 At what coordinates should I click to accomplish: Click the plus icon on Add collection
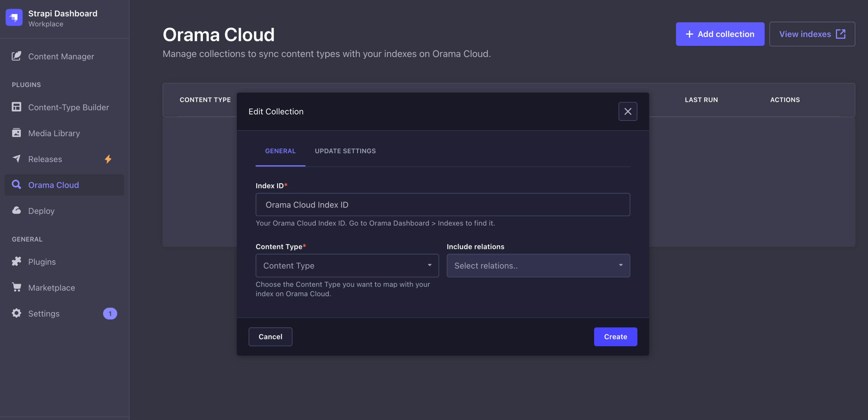[x=690, y=34]
